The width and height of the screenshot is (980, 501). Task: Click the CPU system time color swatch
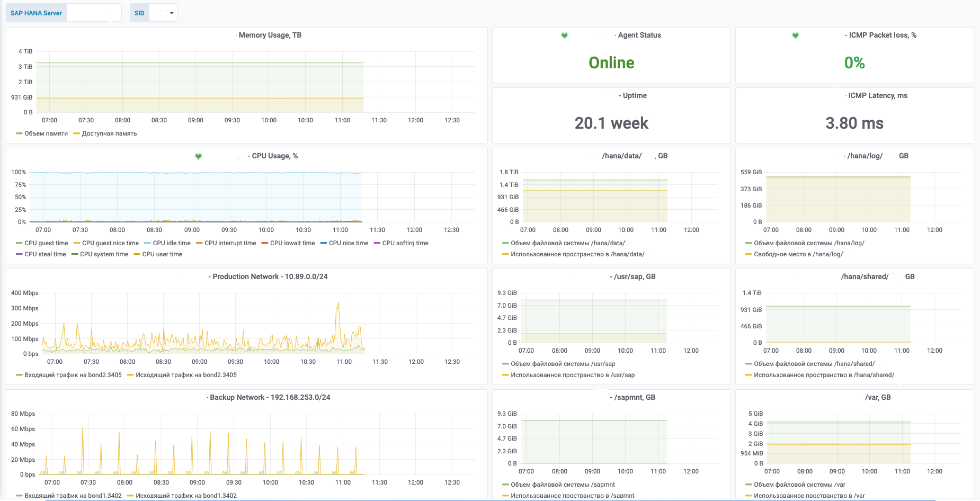point(75,254)
